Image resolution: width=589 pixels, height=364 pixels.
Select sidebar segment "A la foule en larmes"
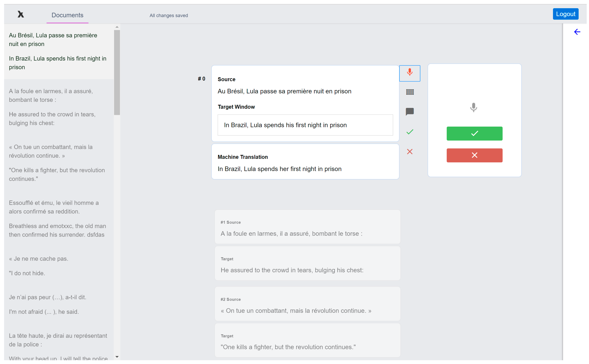tap(51, 95)
